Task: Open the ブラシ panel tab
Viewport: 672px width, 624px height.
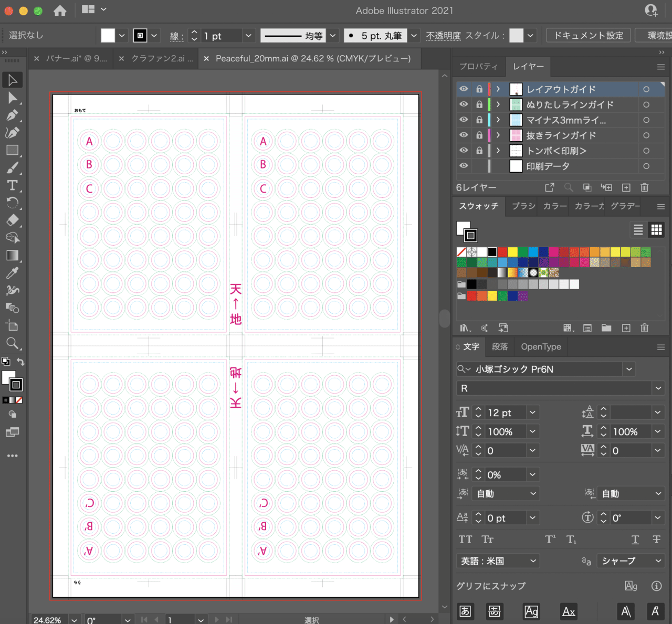Action: coord(523,206)
